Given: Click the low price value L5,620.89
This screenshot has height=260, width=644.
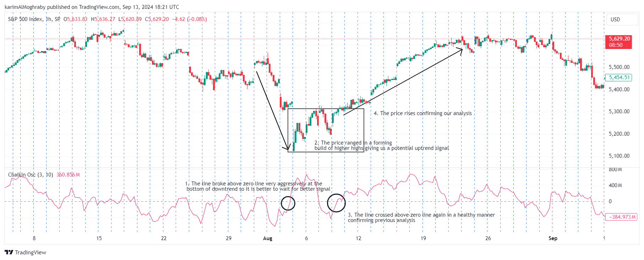Looking at the screenshot, I should 130,19.
